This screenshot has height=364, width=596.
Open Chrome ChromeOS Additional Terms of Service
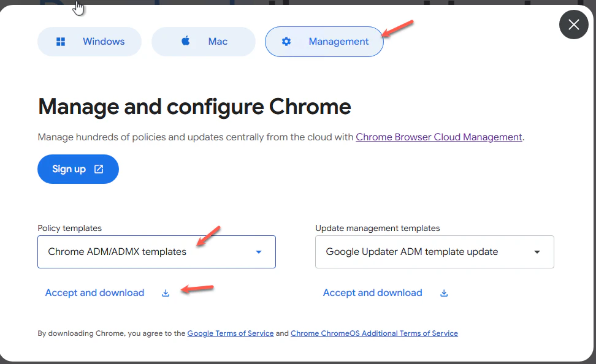tap(374, 333)
